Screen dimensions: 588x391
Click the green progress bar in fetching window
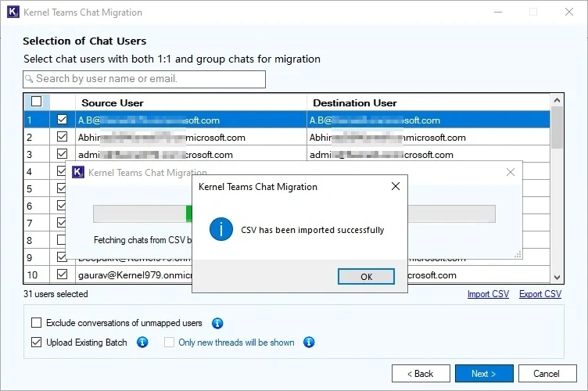coord(189,213)
